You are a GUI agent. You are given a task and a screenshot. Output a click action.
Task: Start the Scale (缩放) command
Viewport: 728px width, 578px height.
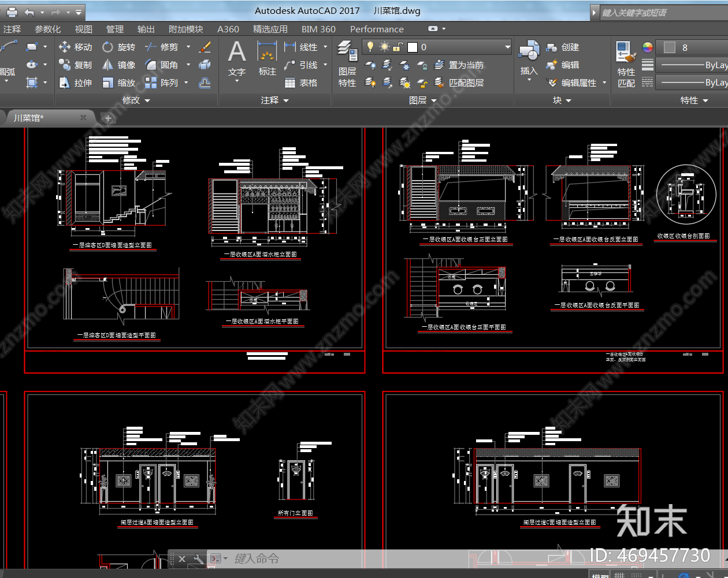click(x=118, y=83)
